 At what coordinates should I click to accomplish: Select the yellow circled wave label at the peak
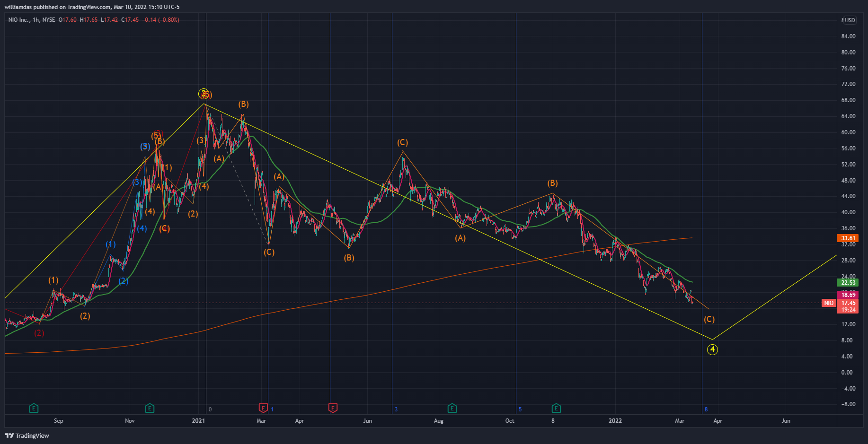pyautogui.click(x=203, y=94)
